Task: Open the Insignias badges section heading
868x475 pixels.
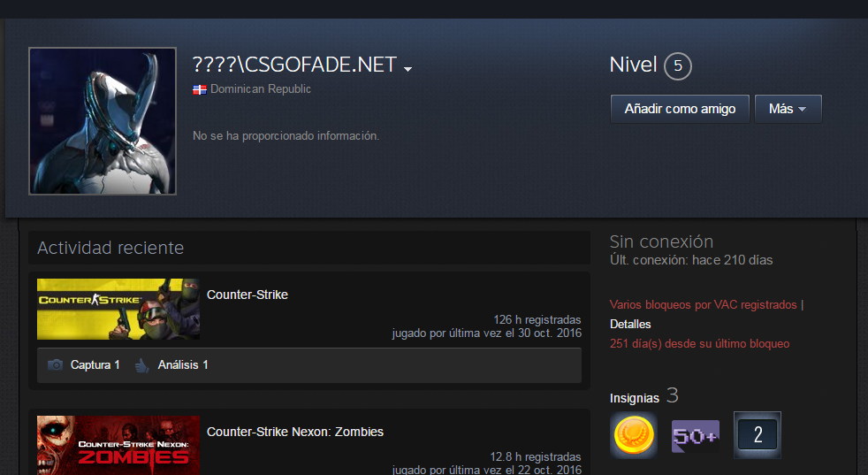Action: click(x=635, y=398)
